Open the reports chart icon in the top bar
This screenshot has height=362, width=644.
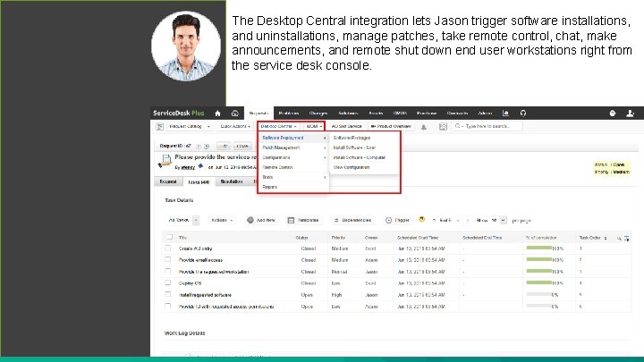505,114
